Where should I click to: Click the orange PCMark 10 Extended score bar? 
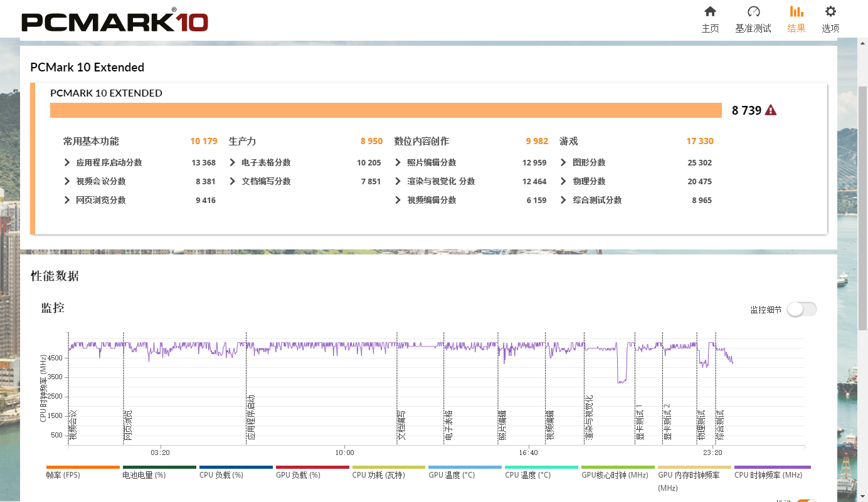pyautogui.click(x=386, y=110)
